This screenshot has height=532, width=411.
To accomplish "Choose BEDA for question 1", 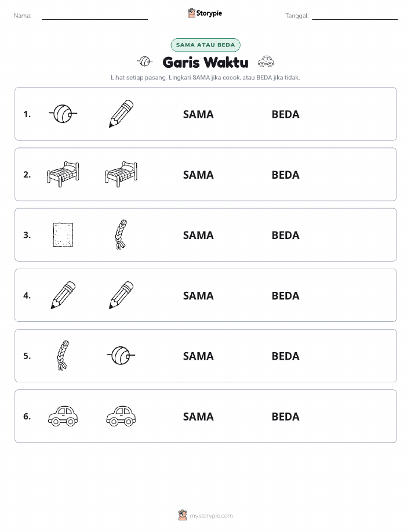I will 286,114.
